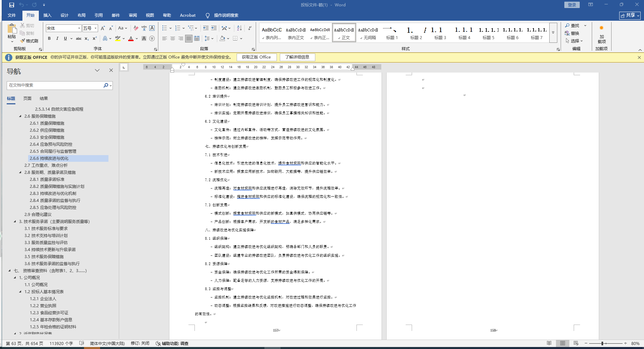Click the clear formatting eraser icon
The image size is (644, 349).
[136, 28]
